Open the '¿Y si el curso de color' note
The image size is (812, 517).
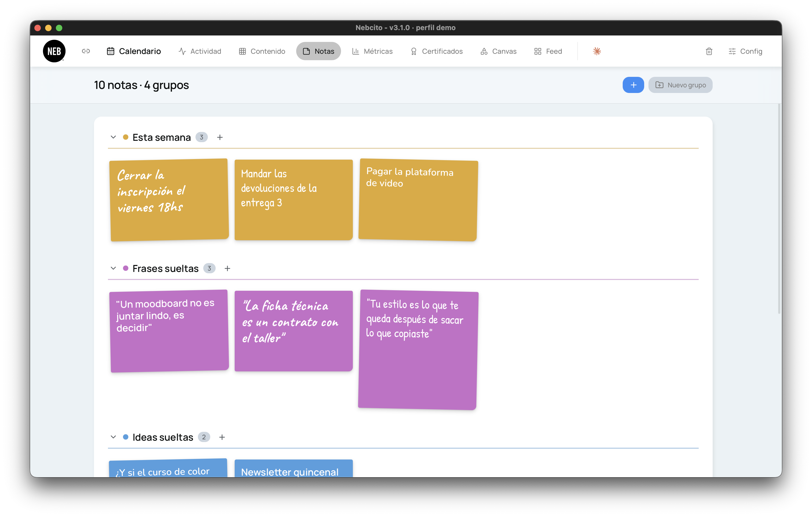click(x=168, y=468)
